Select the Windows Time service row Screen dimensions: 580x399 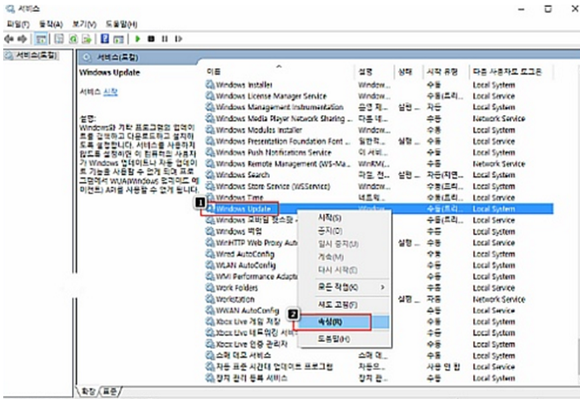coord(379,197)
